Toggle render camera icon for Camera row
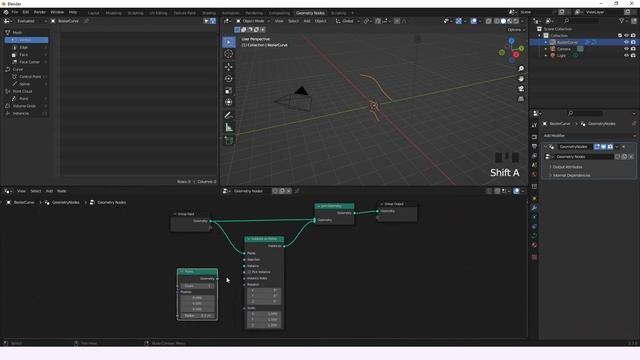 [x=633, y=49]
